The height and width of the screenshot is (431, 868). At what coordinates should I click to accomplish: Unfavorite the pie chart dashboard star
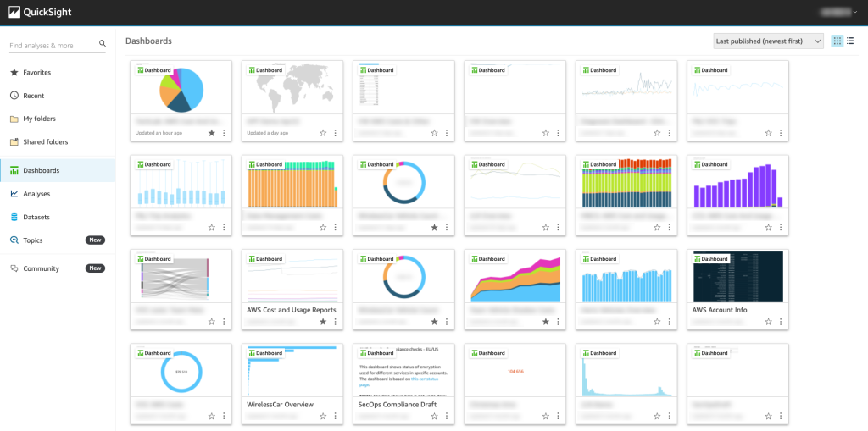(211, 133)
